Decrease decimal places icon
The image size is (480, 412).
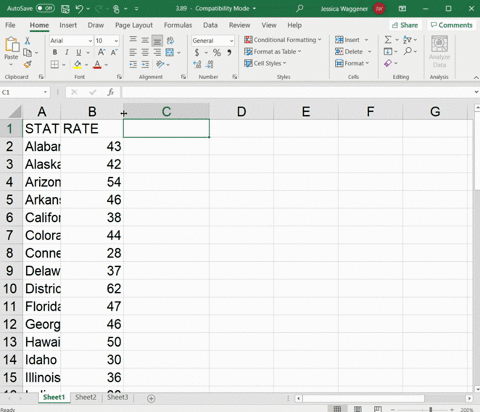209,64
